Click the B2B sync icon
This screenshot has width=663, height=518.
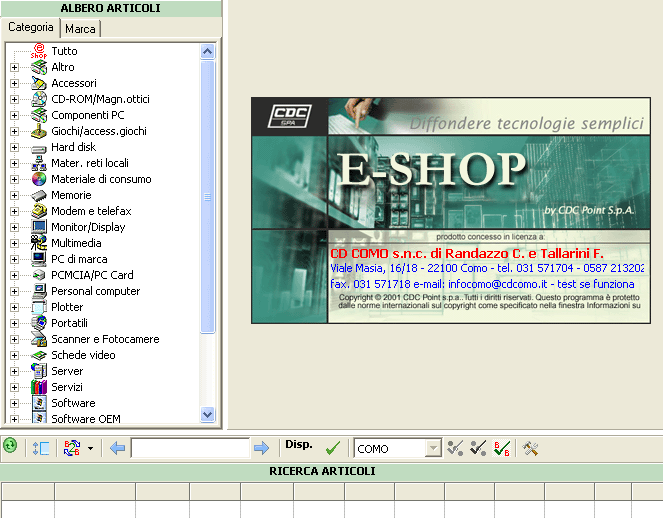click(x=72, y=448)
